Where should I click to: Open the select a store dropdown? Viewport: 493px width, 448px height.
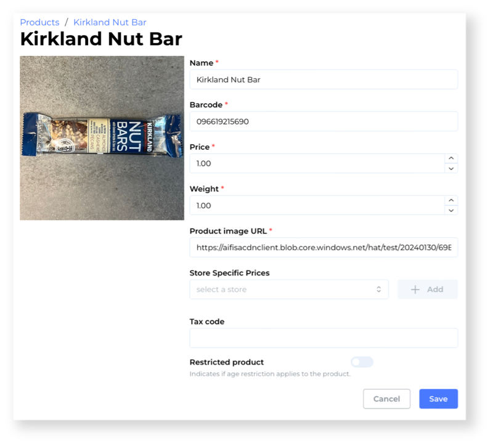tap(289, 289)
